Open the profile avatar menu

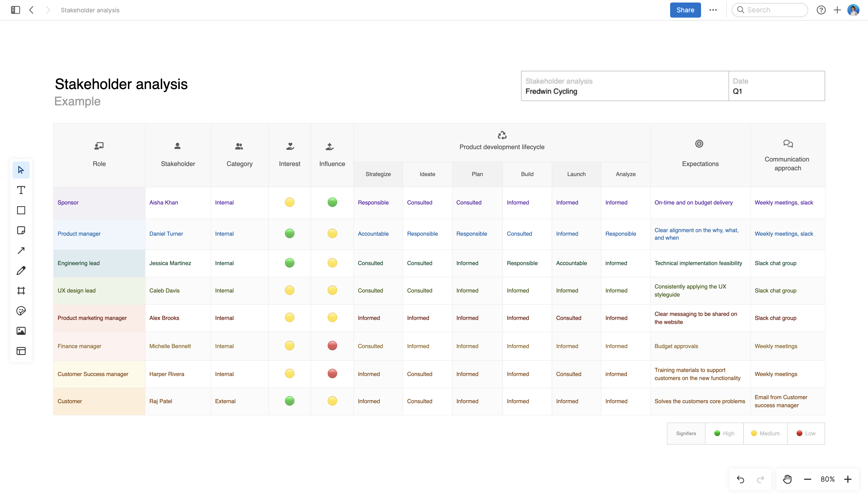coord(853,10)
